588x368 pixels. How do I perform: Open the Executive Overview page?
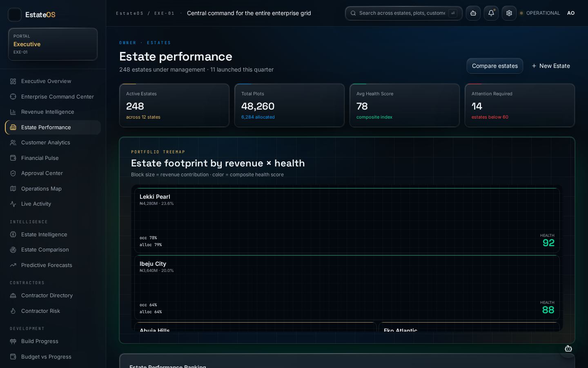click(x=53, y=81)
